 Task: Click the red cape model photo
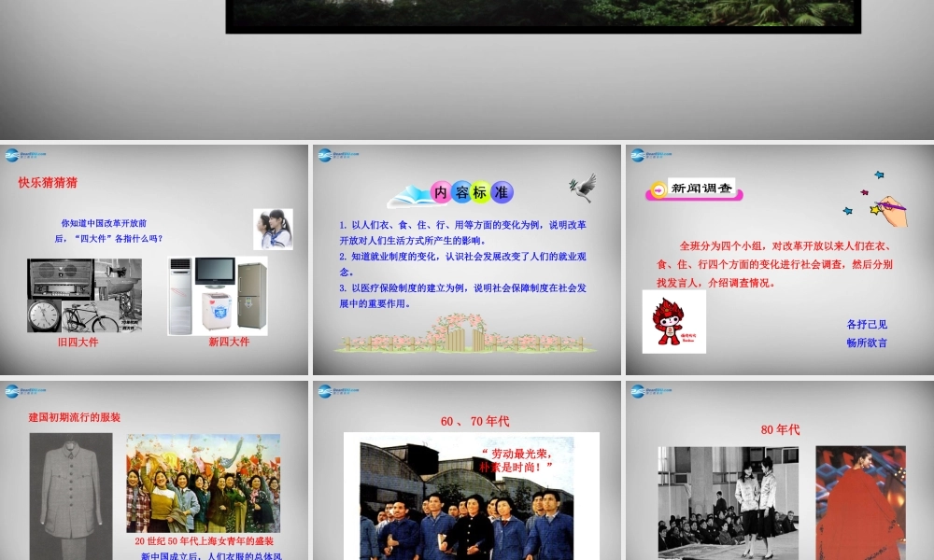click(x=861, y=503)
